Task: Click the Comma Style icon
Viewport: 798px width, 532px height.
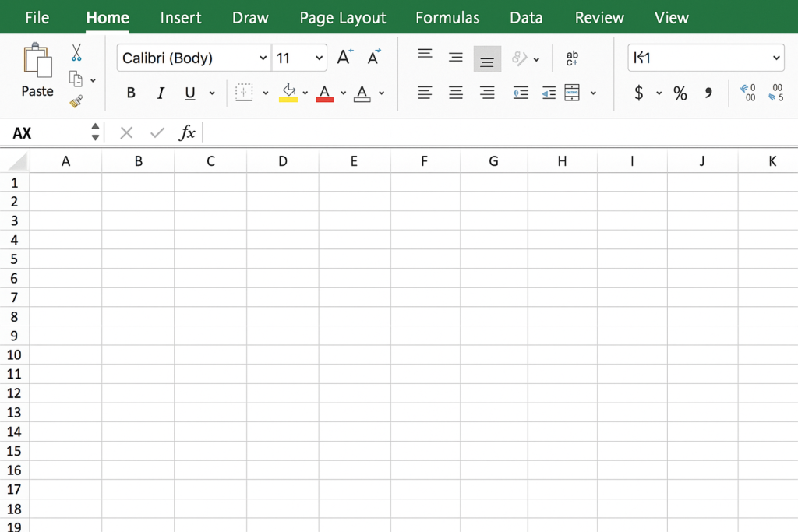Action: coord(708,93)
